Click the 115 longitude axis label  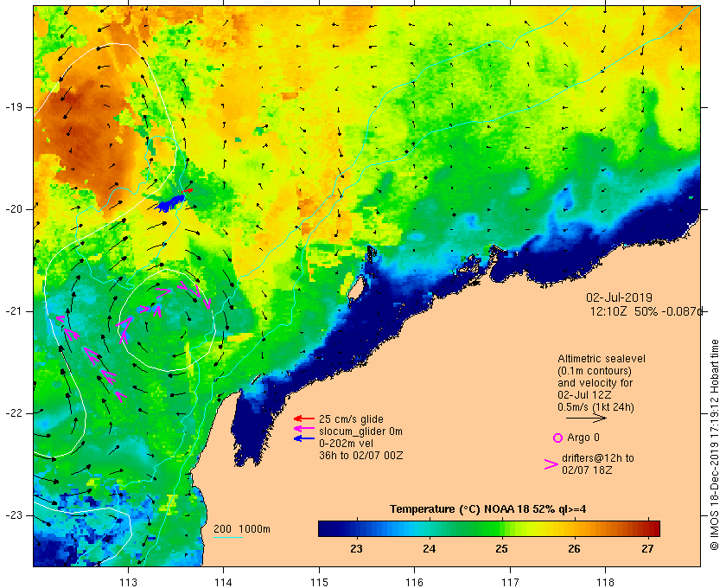319,582
